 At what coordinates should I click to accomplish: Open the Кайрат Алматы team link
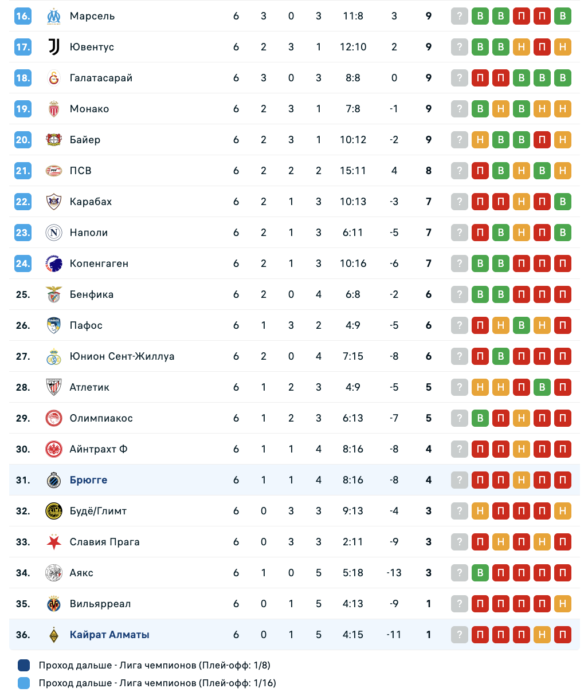(109, 635)
